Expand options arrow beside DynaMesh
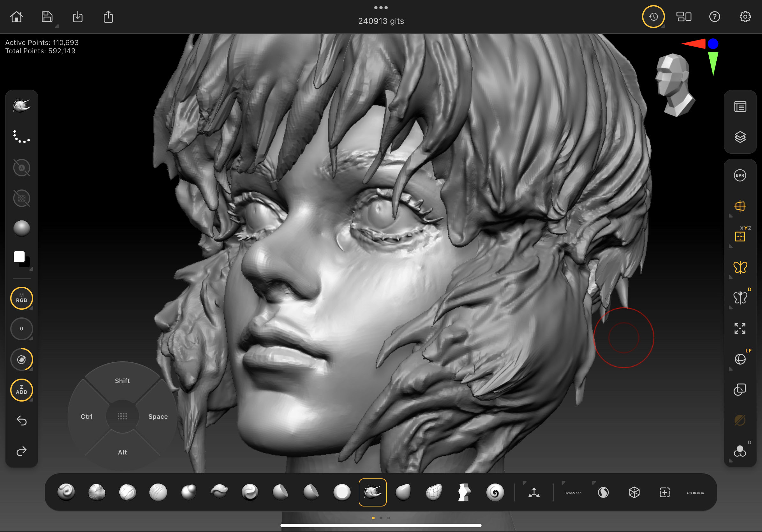 (563, 483)
